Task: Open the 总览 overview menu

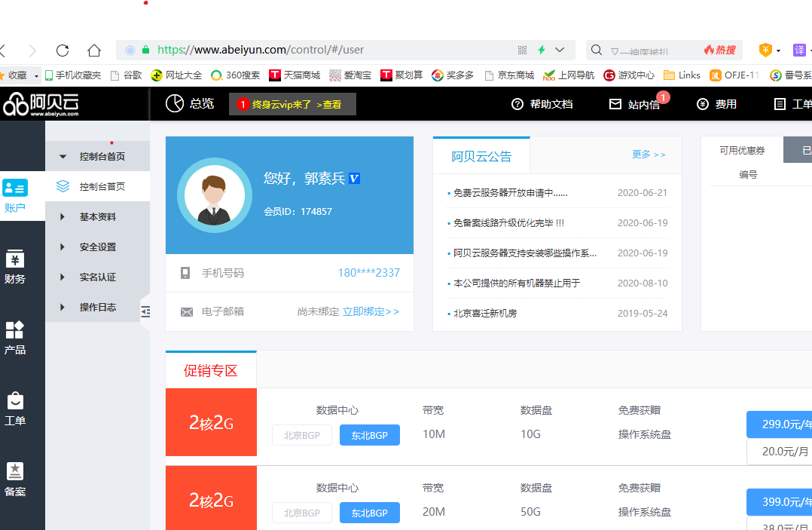Action: [x=190, y=103]
